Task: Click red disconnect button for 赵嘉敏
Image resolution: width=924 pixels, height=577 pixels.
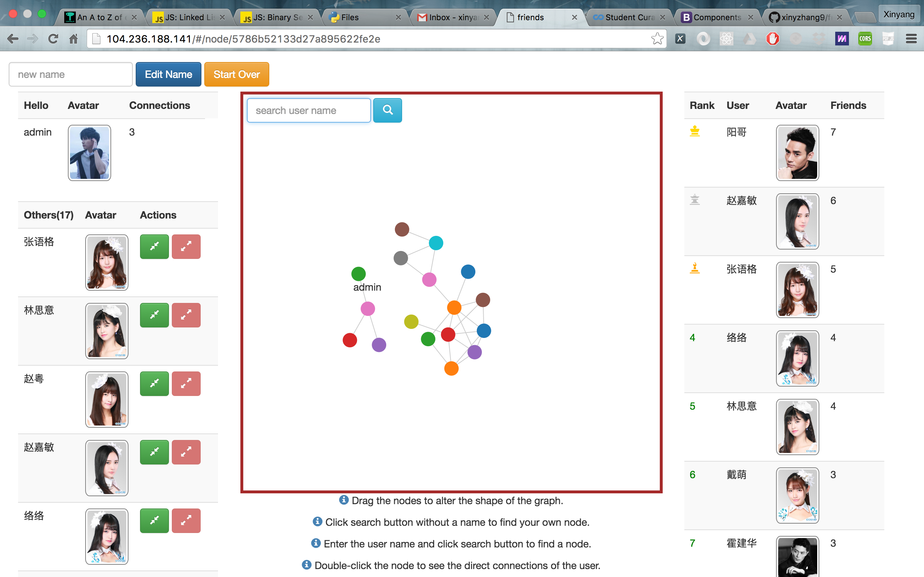Action: 186,452
